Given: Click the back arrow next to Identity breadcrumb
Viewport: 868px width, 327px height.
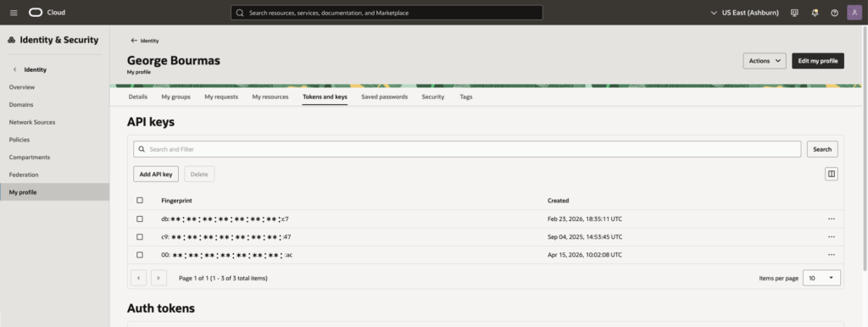Looking at the screenshot, I should tap(133, 41).
